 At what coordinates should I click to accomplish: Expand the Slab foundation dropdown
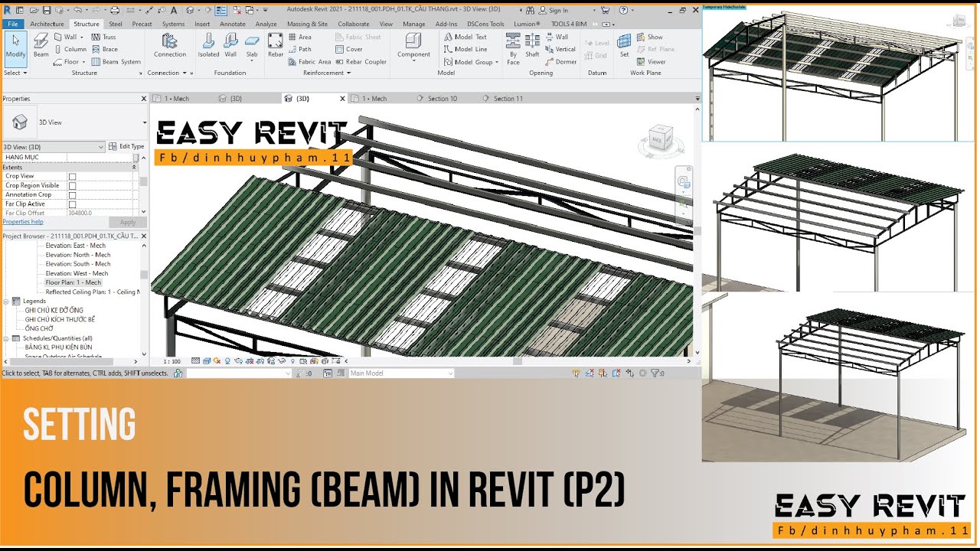[252, 60]
